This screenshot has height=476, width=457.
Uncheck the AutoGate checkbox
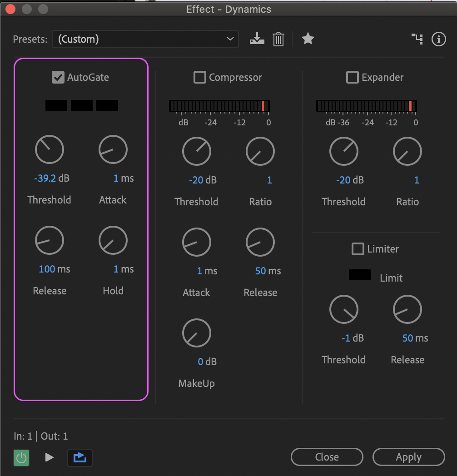pos(58,77)
